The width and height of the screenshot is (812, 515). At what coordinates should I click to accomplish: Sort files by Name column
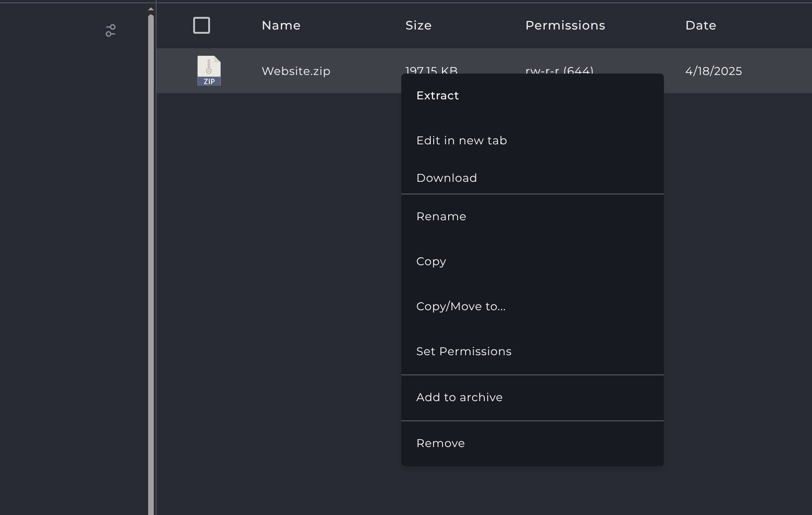[x=281, y=25]
